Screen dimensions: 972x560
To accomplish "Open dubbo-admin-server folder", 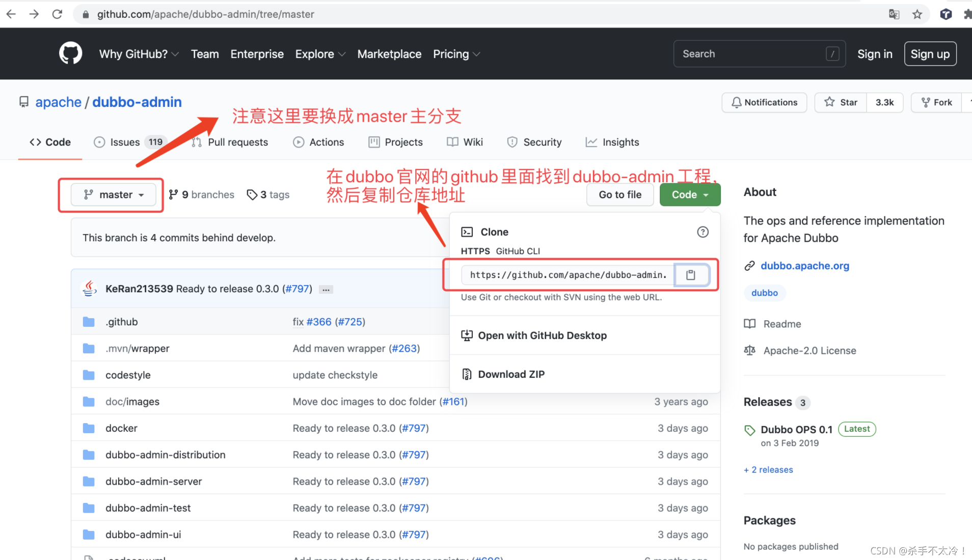I will [x=154, y=481].
